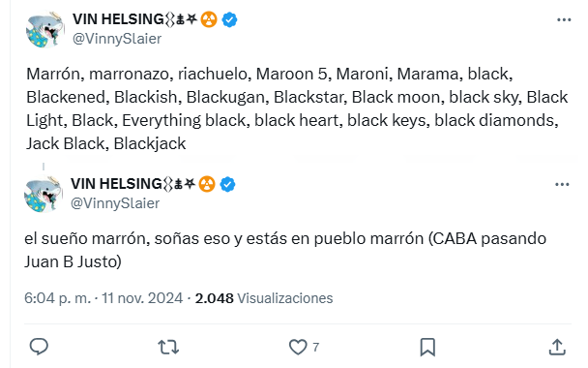View the 2.048 Visualizaciones analytics
Viewport: 588px width, 368px height.
tap(264, 298)
